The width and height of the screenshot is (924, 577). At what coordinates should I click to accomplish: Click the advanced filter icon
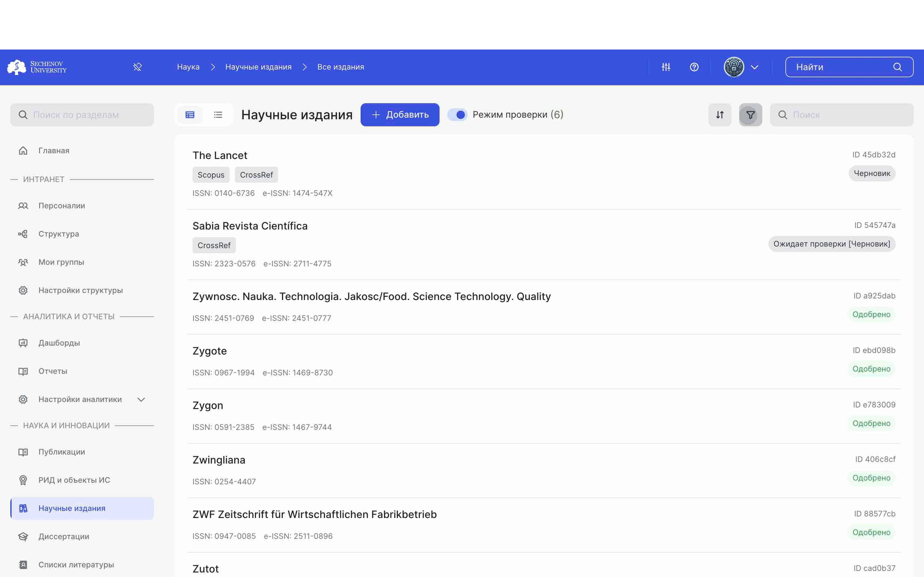[x=750, y=114]
